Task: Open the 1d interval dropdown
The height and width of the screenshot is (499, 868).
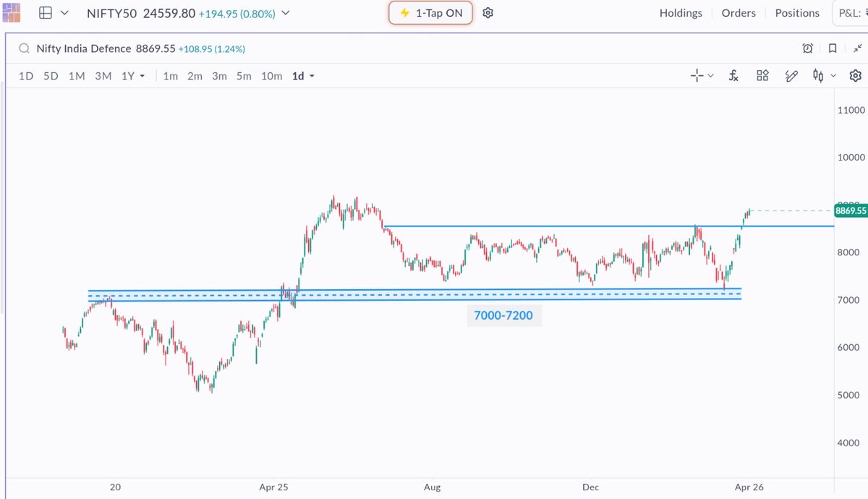Action: (303, 75)
